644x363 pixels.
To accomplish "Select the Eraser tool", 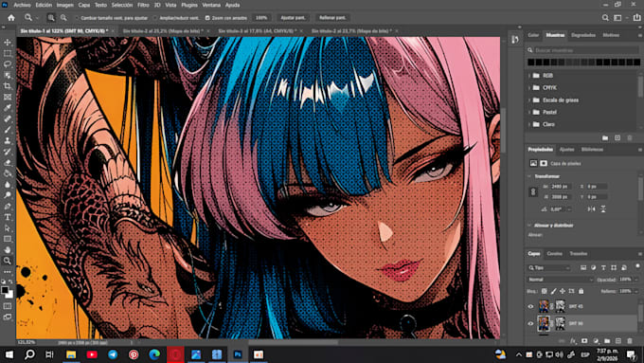I will point(8,162).
